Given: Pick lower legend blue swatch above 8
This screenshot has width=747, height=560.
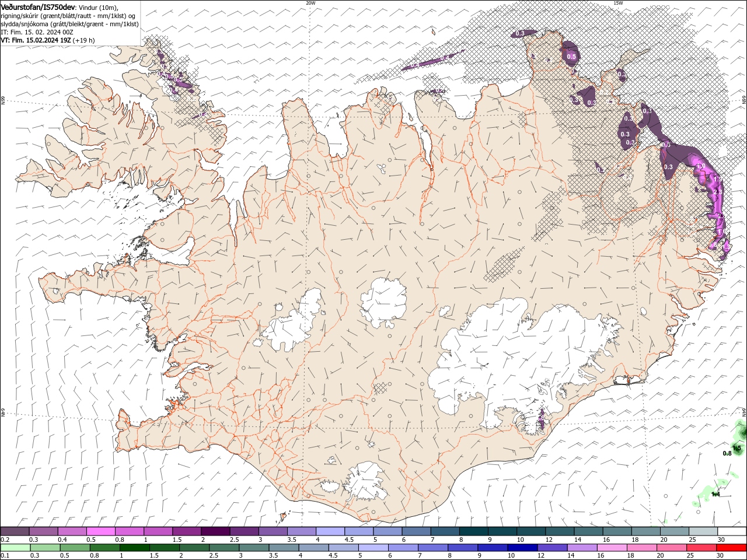Looking at the screenshot, I should coord(463,548).
